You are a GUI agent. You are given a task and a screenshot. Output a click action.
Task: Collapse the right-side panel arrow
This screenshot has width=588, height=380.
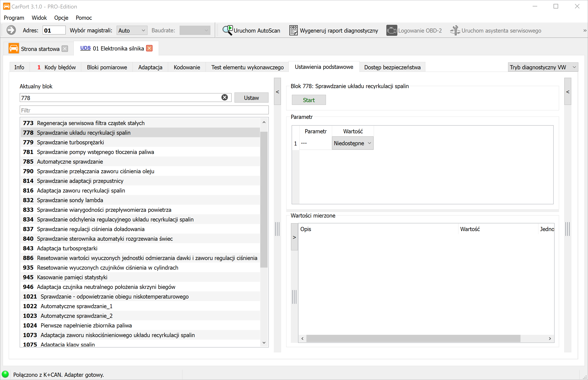pos(568,92)
